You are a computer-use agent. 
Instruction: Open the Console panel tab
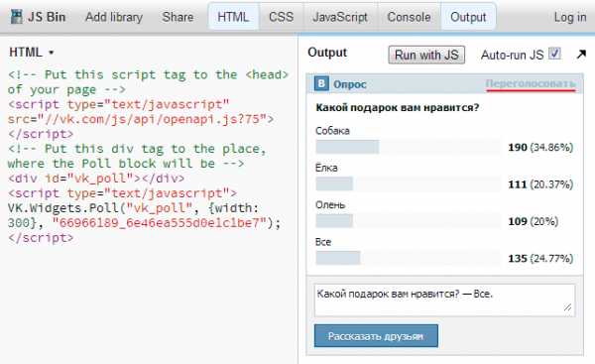[409, 17]
